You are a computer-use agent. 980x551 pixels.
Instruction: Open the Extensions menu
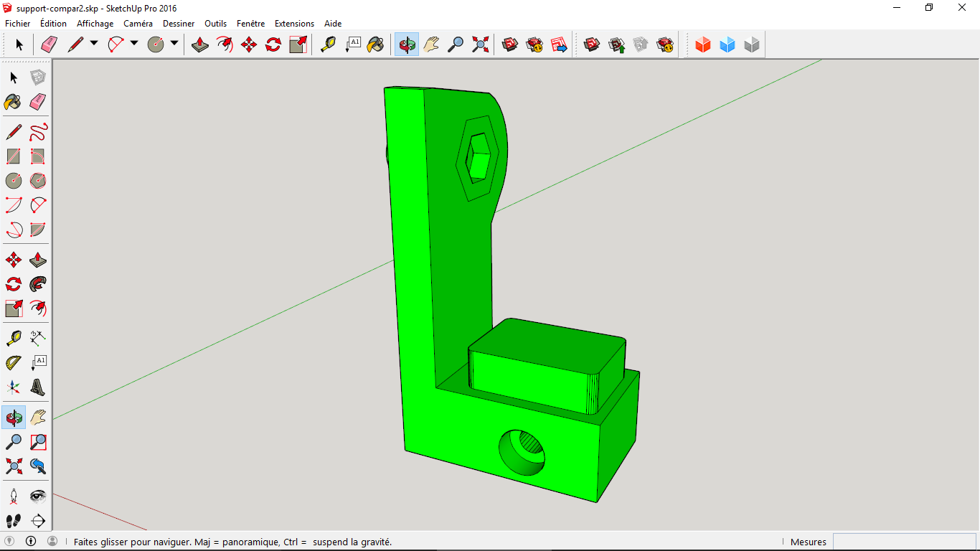294,24
